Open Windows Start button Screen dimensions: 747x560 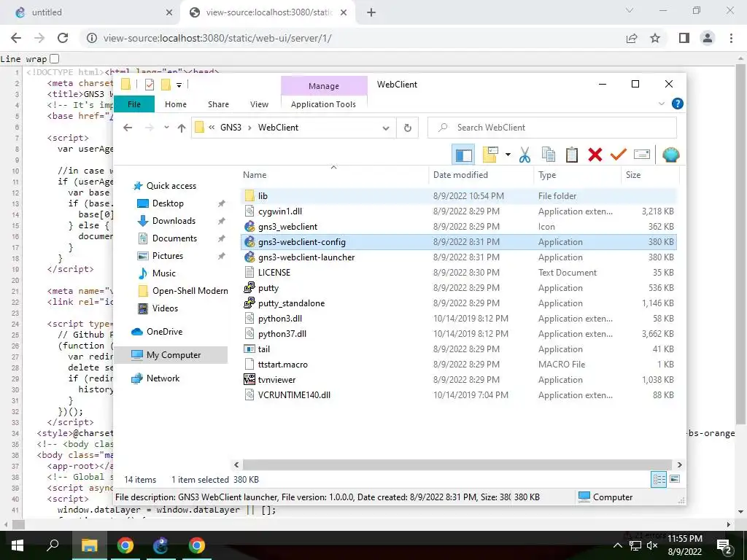[x=18, y=545]
